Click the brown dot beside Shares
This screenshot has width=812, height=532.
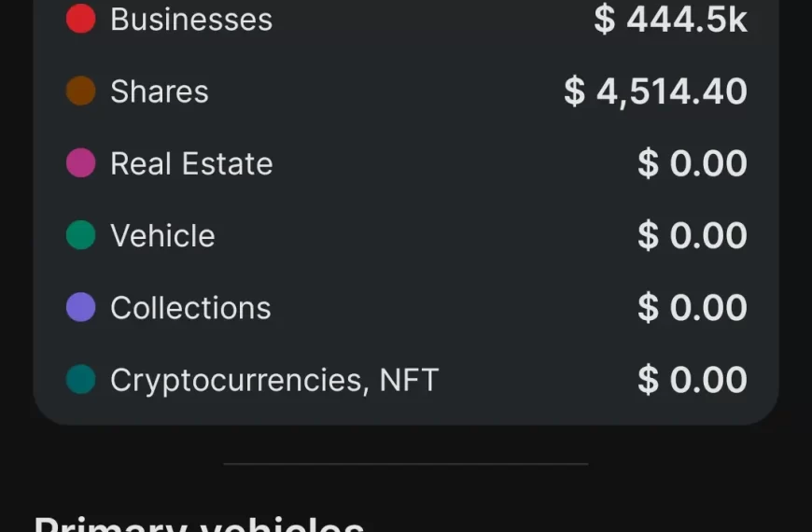(x=80, y=91)
